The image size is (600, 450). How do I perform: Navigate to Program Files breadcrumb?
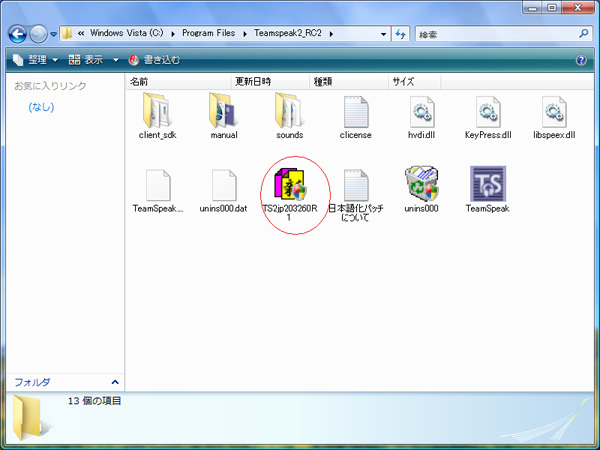point(209,33)
